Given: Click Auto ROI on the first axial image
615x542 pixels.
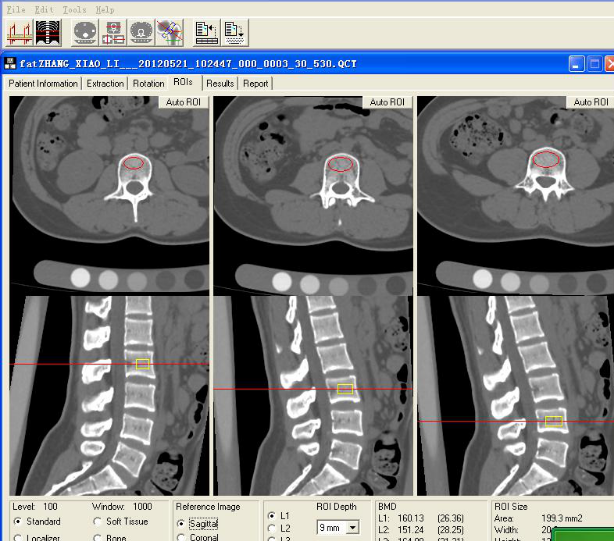Looking at the screenshot, I should point(183,102).
